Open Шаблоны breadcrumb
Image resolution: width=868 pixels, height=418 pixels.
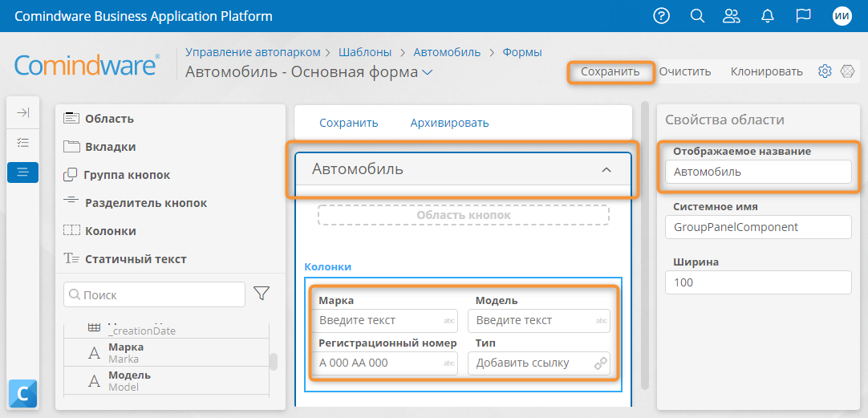[365, 53]
